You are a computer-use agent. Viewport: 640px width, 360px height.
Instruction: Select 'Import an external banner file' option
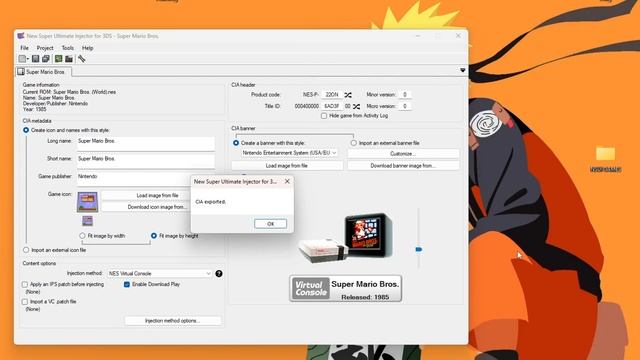coord(353,143)
